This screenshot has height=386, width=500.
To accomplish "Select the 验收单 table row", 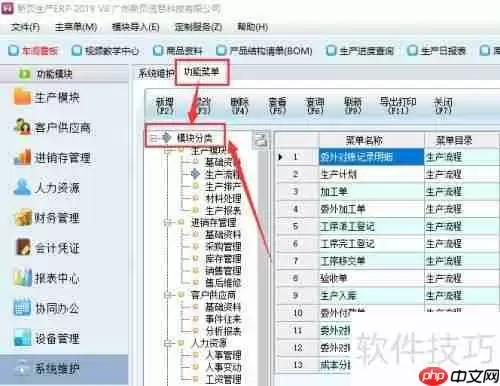I will pos(388,278).
